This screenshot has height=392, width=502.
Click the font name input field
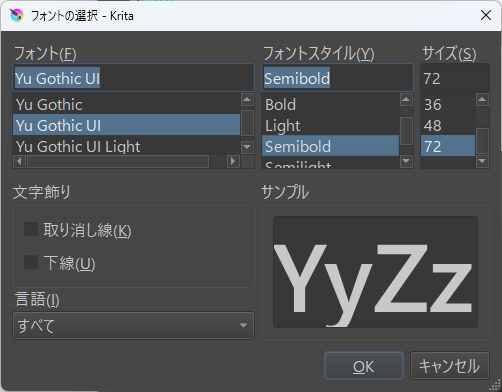tap(133, 78)
